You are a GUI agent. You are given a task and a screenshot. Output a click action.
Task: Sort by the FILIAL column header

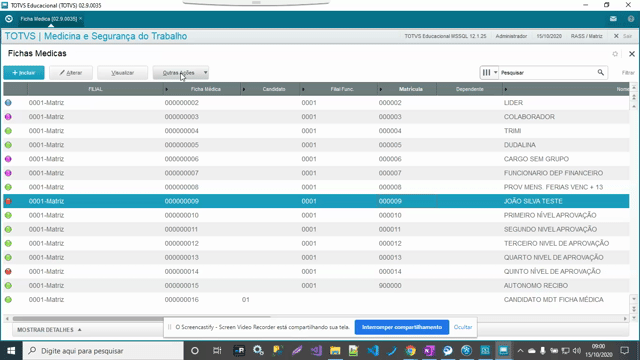tap(96, 89)
